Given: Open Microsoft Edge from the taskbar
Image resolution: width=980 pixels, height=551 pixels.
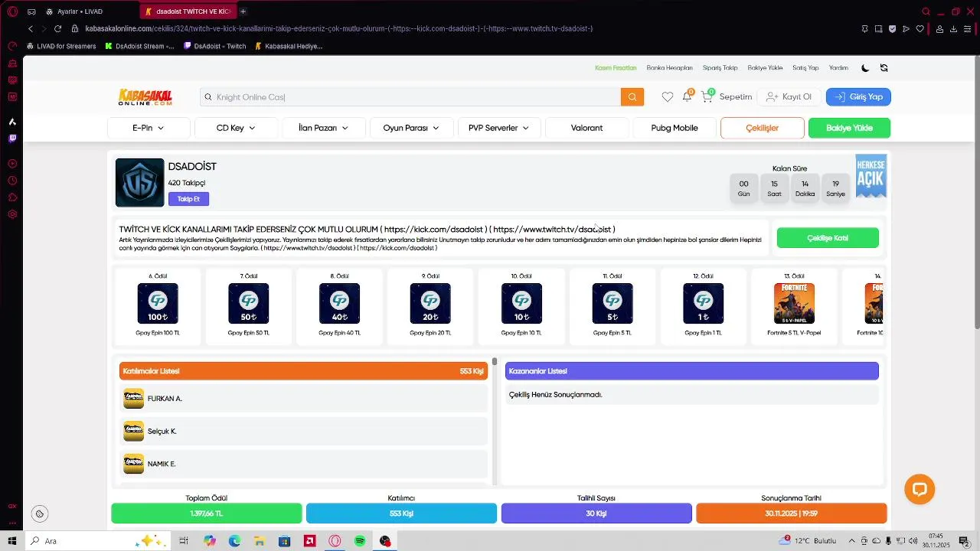Looking at the screenshot, I should [234, 541].
